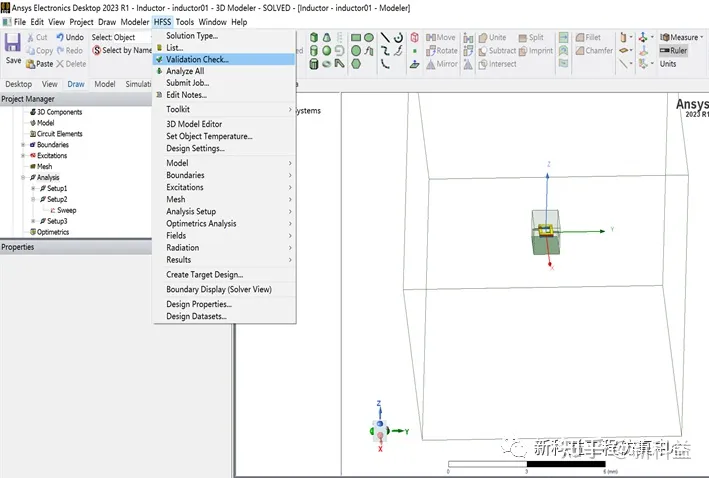Switch to the Draw ribbon tab
709x478 pixels.
coord(76,84)
